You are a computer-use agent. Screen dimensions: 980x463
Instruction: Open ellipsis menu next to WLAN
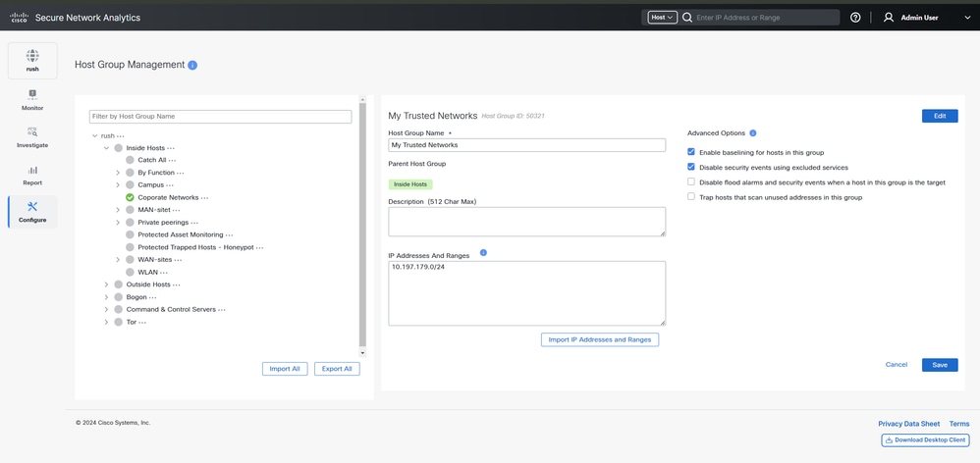pos(163,272)
